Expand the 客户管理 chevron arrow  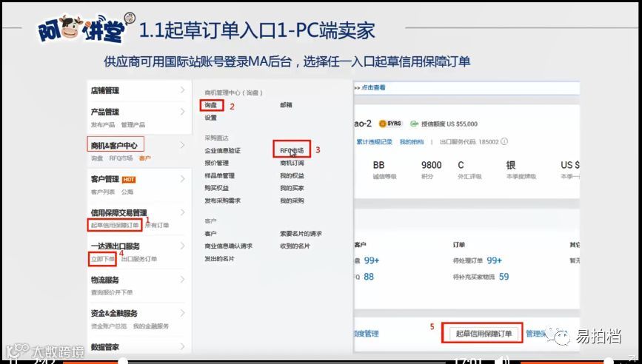tap(183, 179)
